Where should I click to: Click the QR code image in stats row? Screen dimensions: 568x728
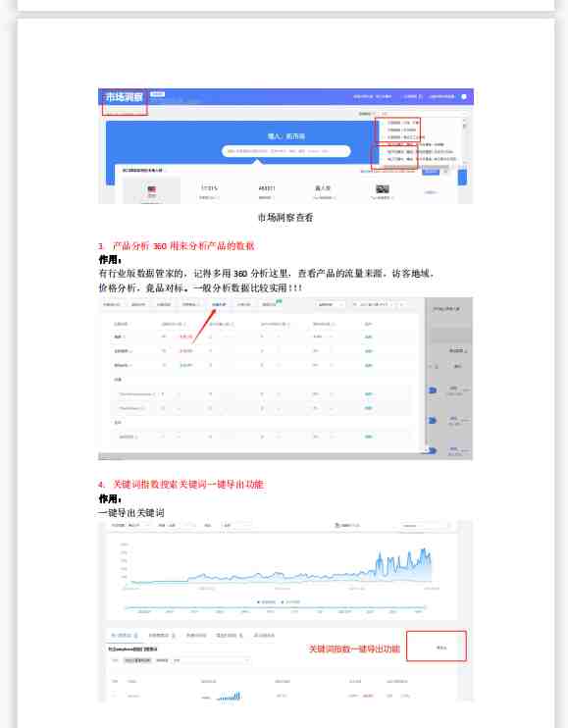click(x=383, y=189)
